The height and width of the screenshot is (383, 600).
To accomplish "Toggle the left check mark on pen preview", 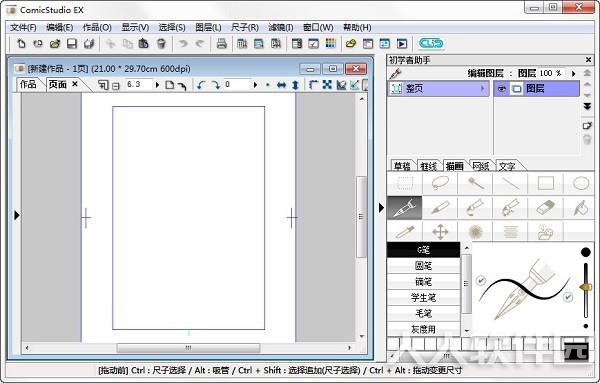I will pyautogui.click(x=481, y=280).
